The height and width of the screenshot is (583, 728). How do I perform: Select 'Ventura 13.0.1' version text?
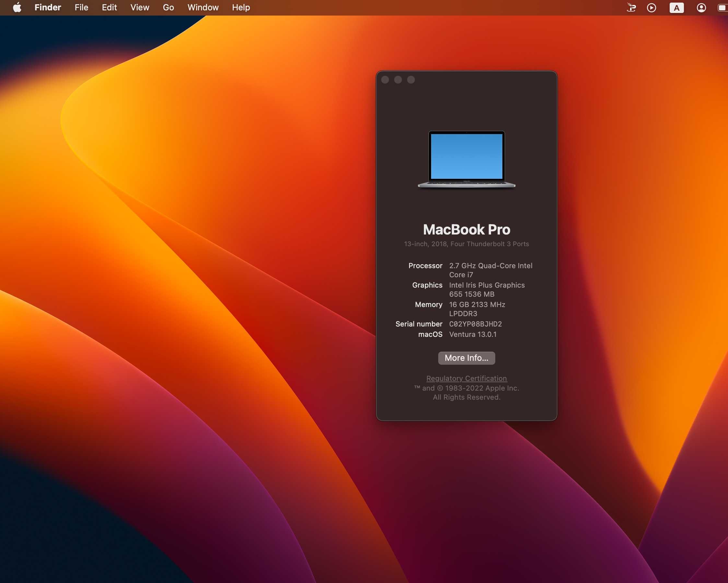(x=473, y=334)
